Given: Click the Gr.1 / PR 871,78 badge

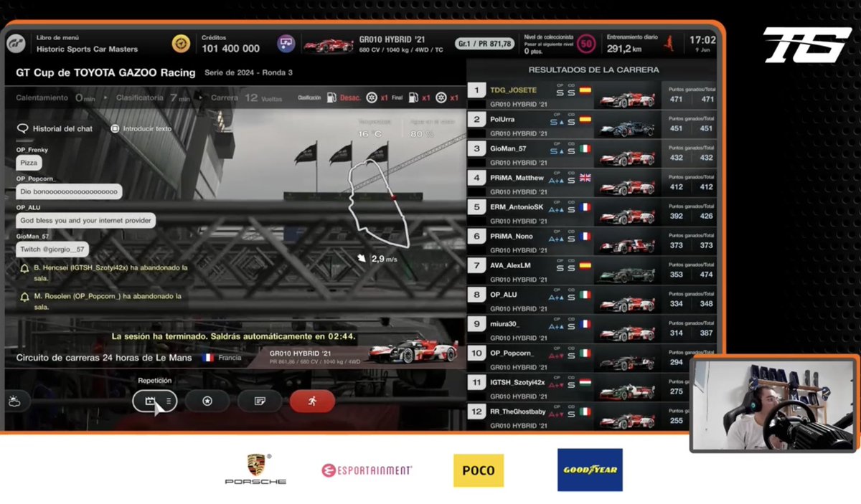Looking at the screenshot, I should coord(485,44).
